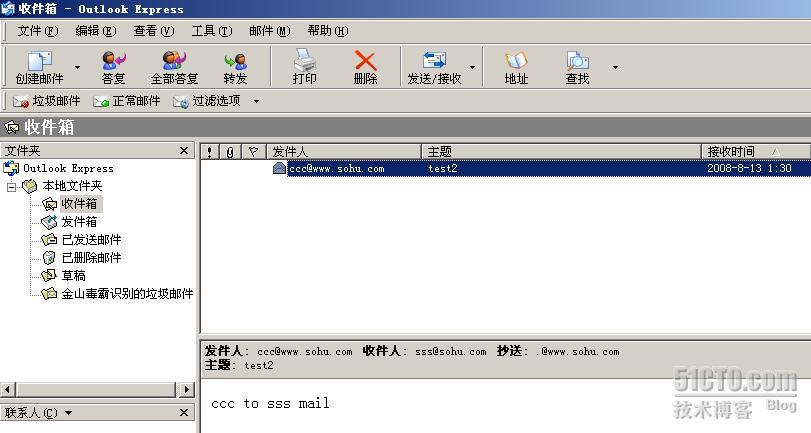Open the View (查看) menu
The width and height of the screenshot is (811, 433).
click(x=154, y=31)
